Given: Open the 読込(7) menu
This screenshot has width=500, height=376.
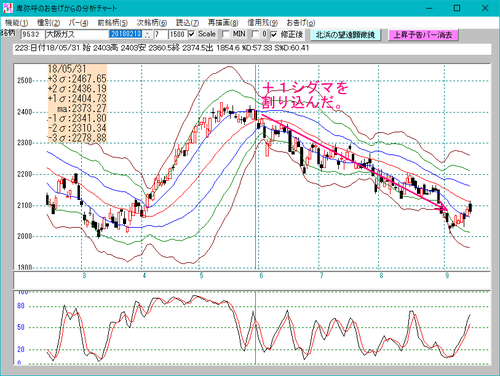Looking at the screenshot, I should [187, 23].
